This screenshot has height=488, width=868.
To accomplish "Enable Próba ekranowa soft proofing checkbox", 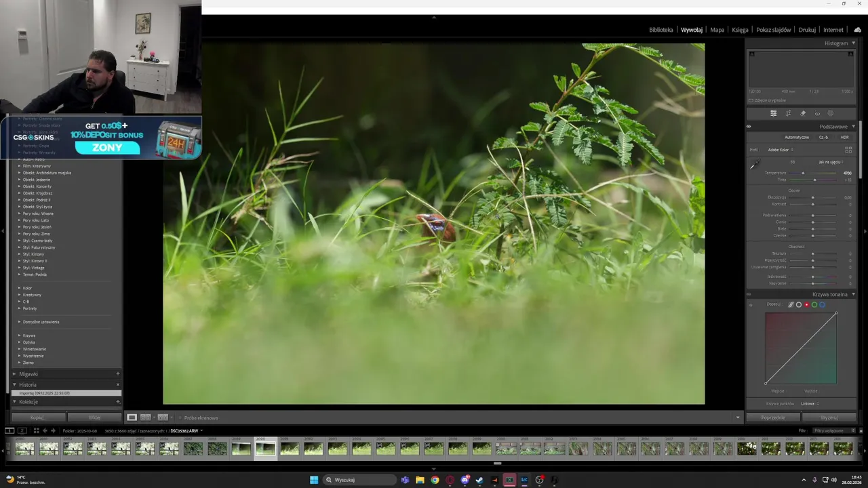I will click(180, 418).
